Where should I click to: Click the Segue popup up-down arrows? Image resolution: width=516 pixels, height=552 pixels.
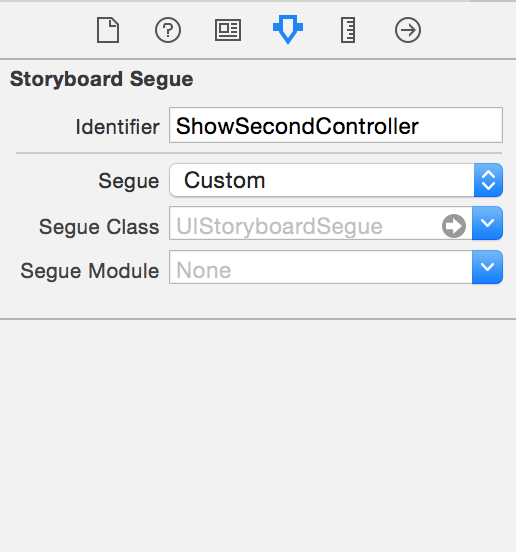[x=488, y=180]
